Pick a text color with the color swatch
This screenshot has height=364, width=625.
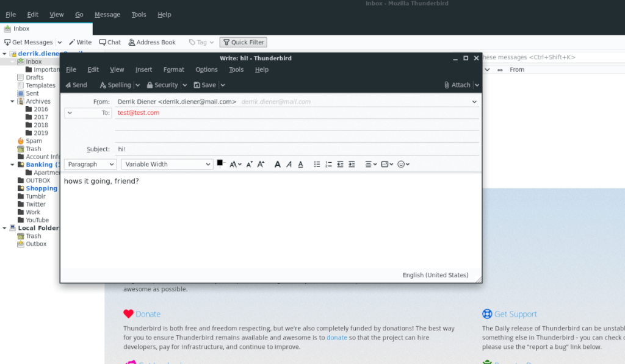point(220,163)
